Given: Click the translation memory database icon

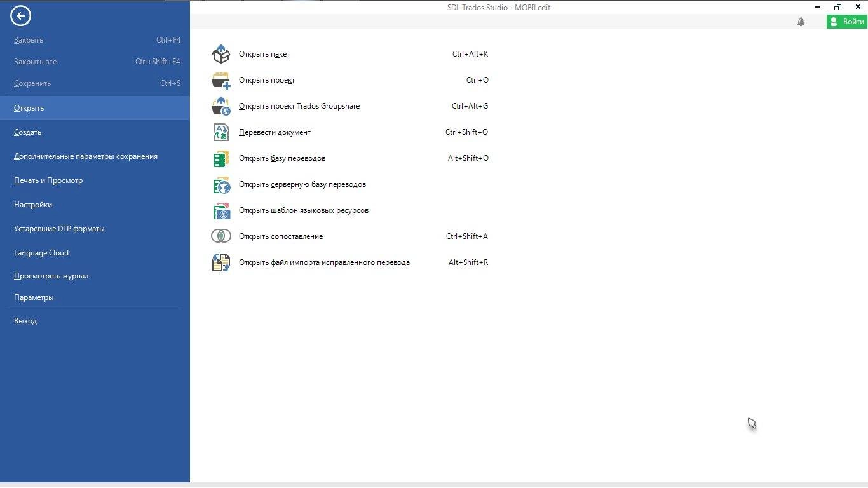Looking at the screenshot, I should (220, 158).
